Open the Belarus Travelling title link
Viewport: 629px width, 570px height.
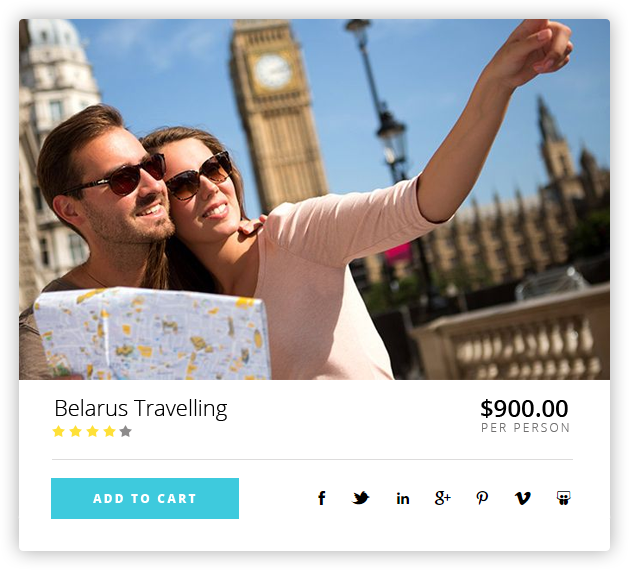[141, 409]
